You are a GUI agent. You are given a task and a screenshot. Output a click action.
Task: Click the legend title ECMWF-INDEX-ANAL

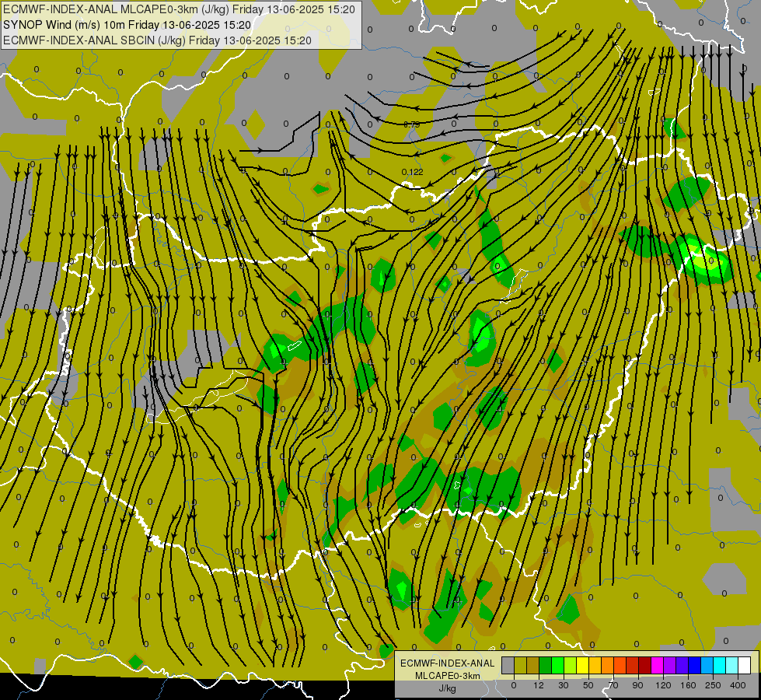click(447, 663)
